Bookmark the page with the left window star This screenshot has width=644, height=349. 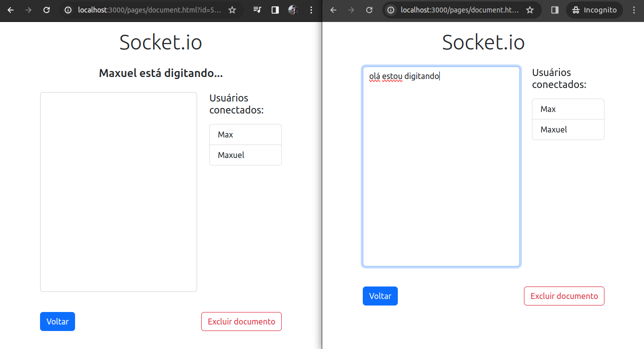pyautogui.click(x=232, y=10)
